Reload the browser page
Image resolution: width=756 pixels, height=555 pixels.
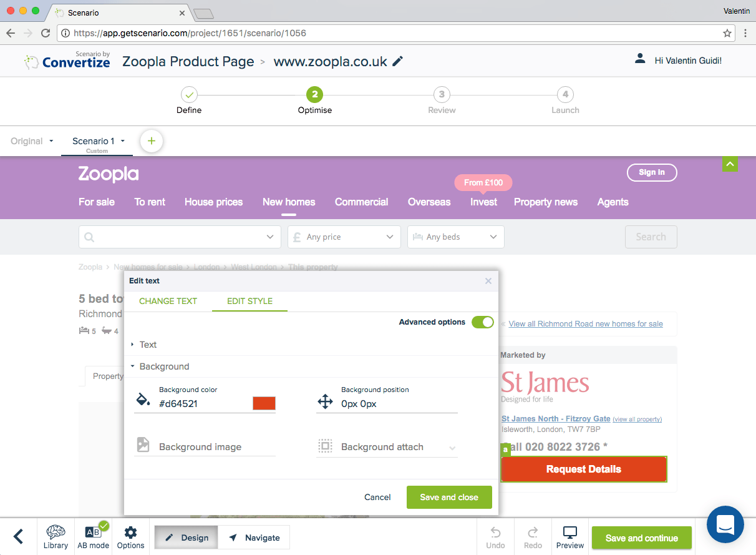[46, 33]
